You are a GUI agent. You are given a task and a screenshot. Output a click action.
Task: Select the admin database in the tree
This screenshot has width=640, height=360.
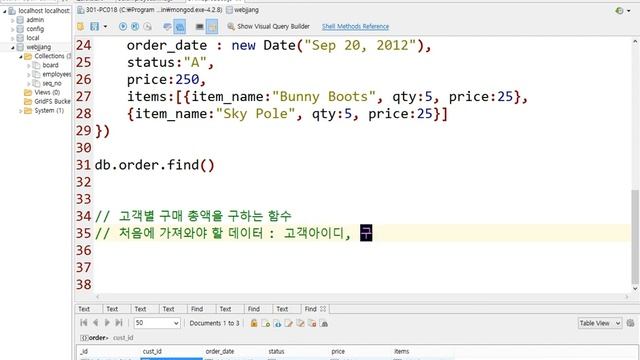(35, 20)
